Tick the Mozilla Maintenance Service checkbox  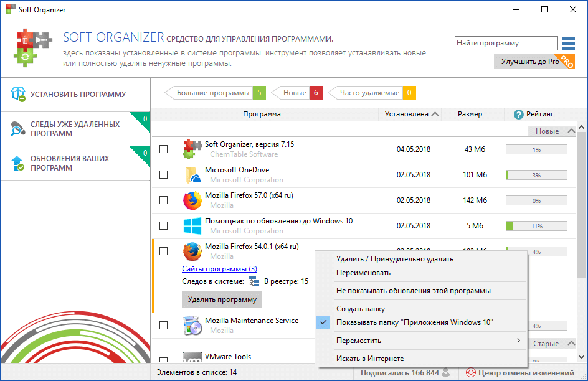(163, 325)
